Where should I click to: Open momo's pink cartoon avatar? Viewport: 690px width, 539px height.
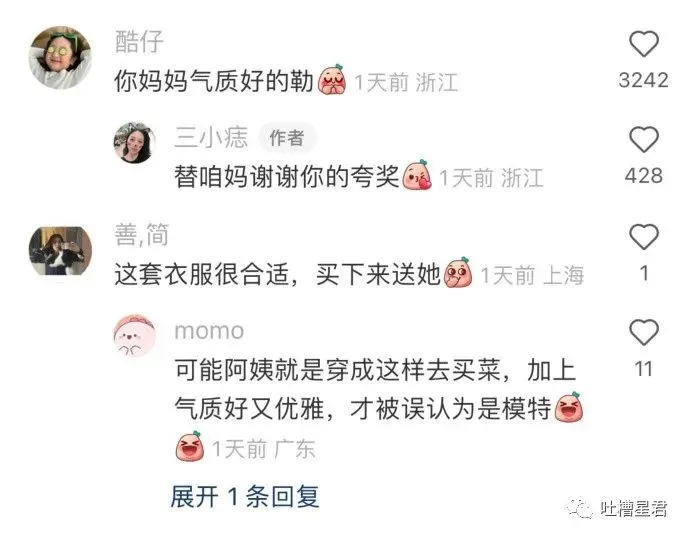coord(135,335)
